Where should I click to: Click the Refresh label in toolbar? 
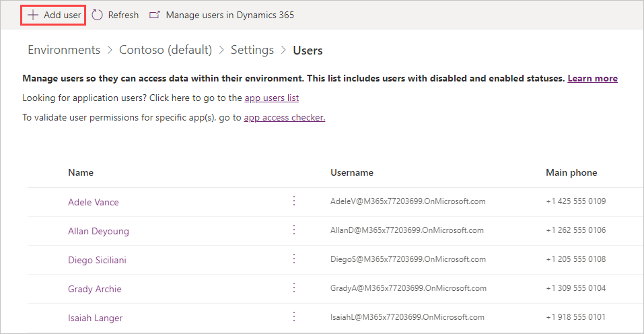[123, 15]
